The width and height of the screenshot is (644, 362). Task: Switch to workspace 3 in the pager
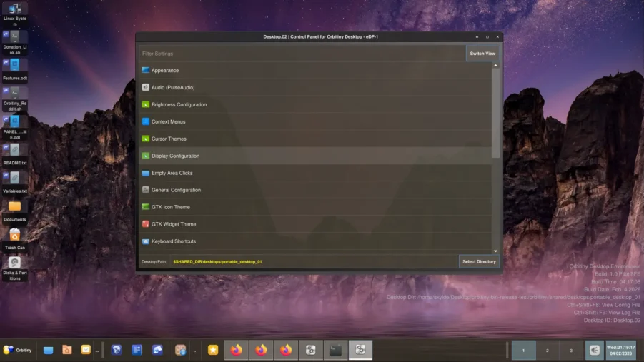pos(570,351)
